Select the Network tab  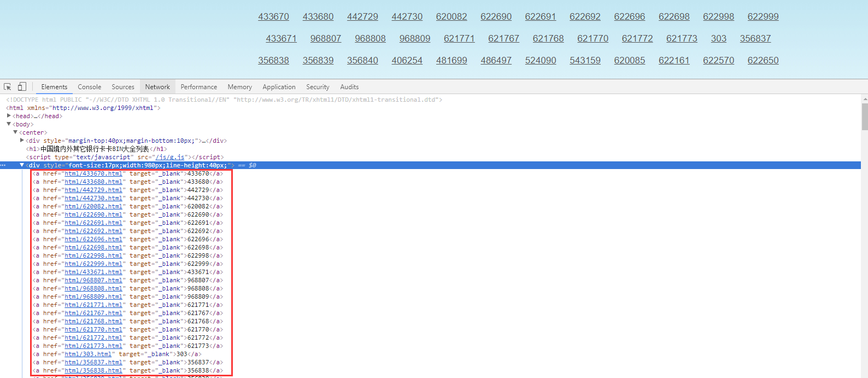157,87
